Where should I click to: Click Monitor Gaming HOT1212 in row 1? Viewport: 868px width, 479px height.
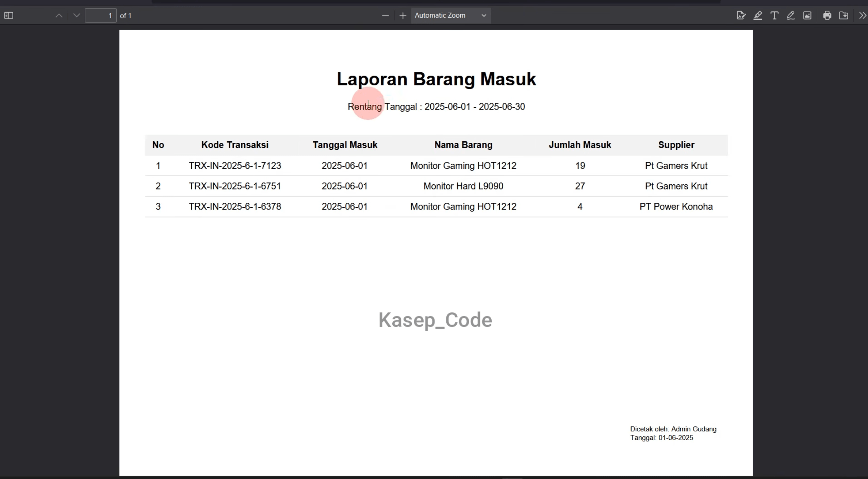(x=463, y=166)
